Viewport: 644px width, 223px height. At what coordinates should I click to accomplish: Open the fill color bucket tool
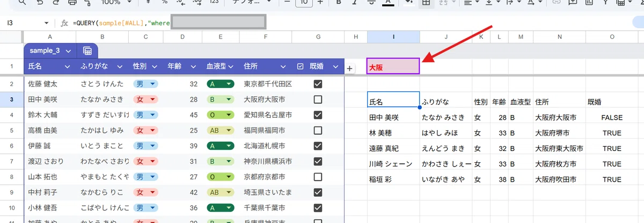tap(408, 3)
